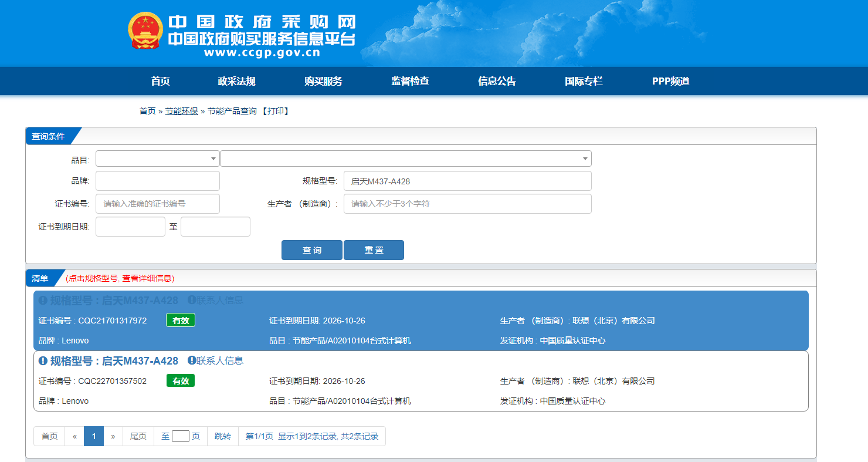
Task: Open second result 规格型号 : 启天M437-A428 link
Action: (x=114, y=361)
